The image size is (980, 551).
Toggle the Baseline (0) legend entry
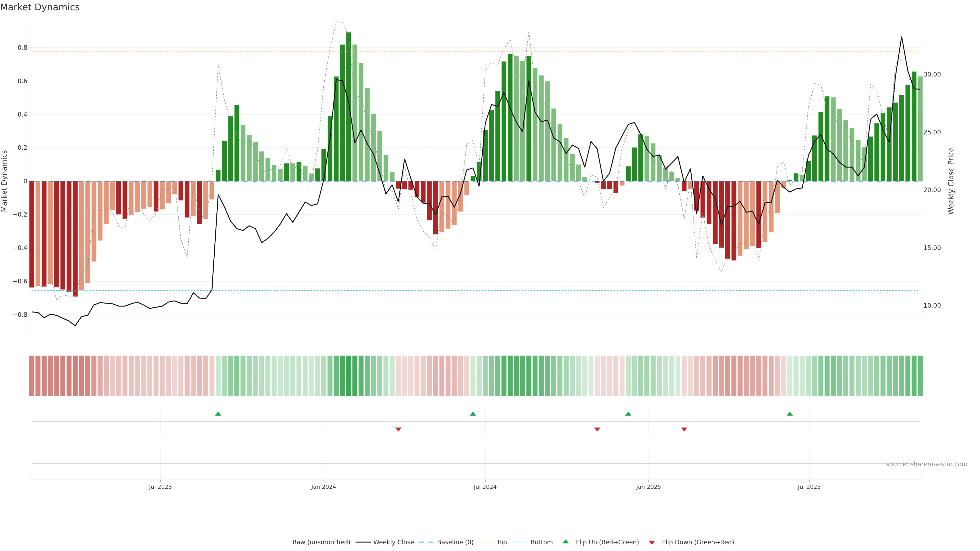coord(455,542)
